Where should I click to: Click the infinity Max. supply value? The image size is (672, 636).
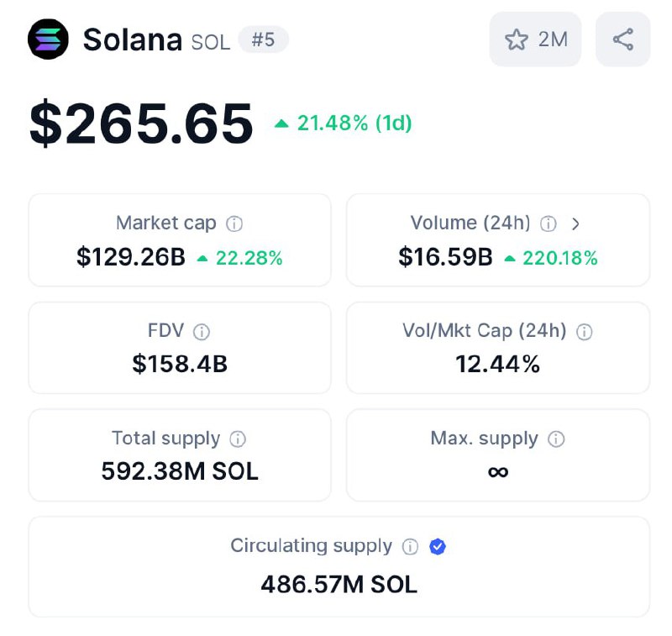coord(498,472)
